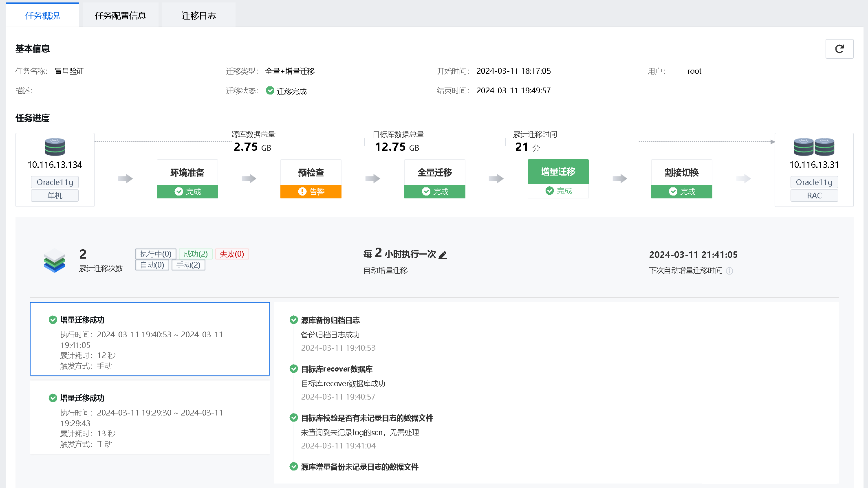The image size is (868, 488).
Task: Click the refresh icon button
Action: (x=839, y=49)
